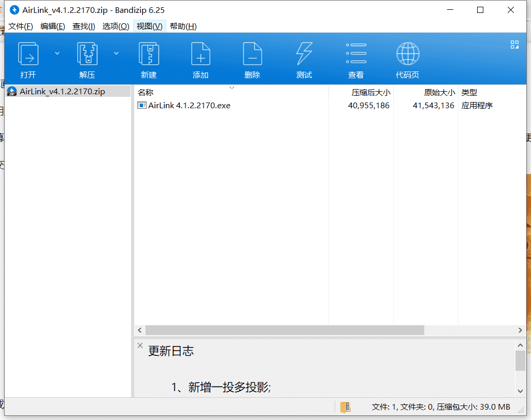This screenshot has height=420, width=531.
Task: Expand the Open (打开) dropdown arrow
Action: [x=57, y=53]
